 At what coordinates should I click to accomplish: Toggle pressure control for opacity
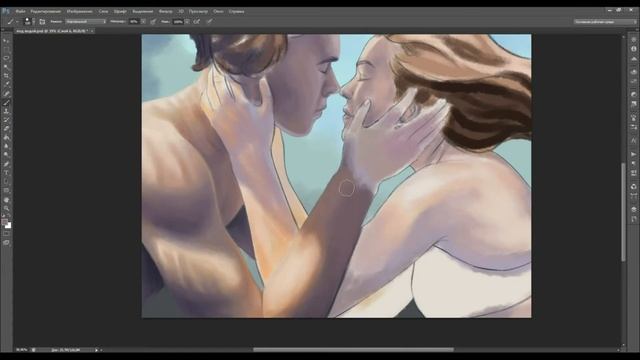click(153, 22)
